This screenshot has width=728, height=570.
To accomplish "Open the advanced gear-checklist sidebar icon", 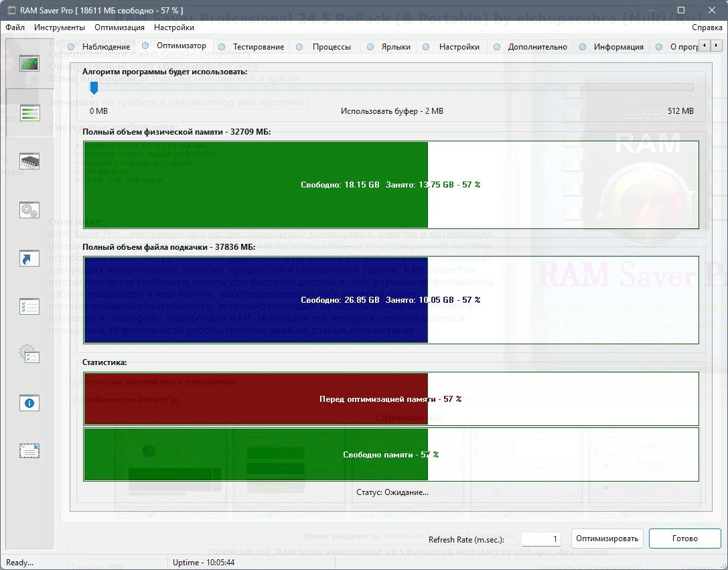I will click(x=29, y=354).
